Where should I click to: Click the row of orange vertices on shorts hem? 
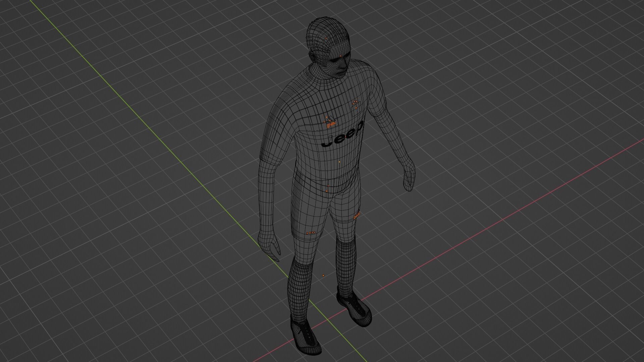point(311,233)
